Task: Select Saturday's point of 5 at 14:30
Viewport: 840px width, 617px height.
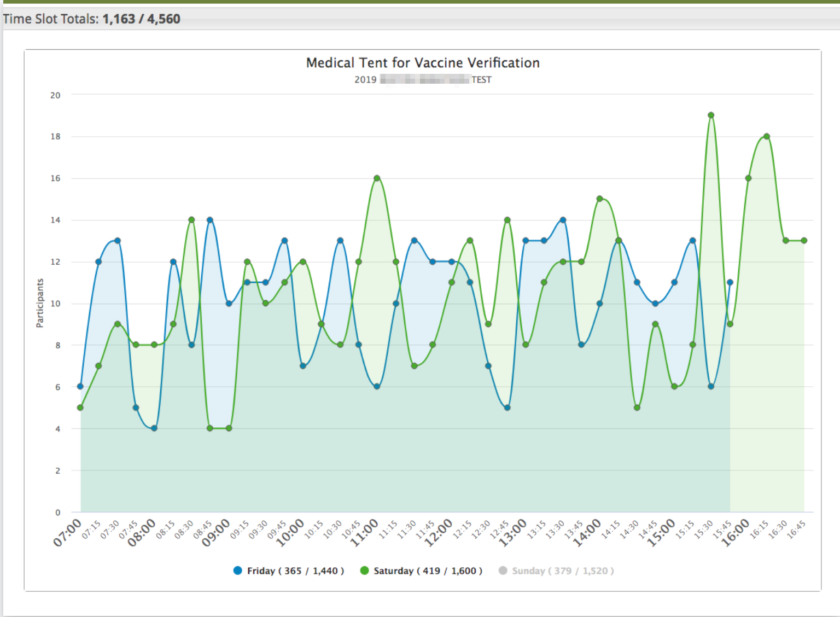Action: pyautogui.click(x=637, y=408)
